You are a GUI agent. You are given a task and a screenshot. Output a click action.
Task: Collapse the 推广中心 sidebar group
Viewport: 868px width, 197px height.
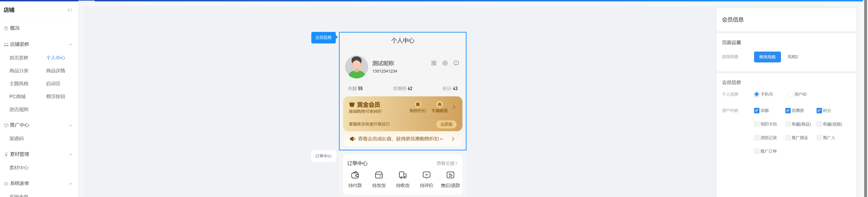(x=70, y=125)
